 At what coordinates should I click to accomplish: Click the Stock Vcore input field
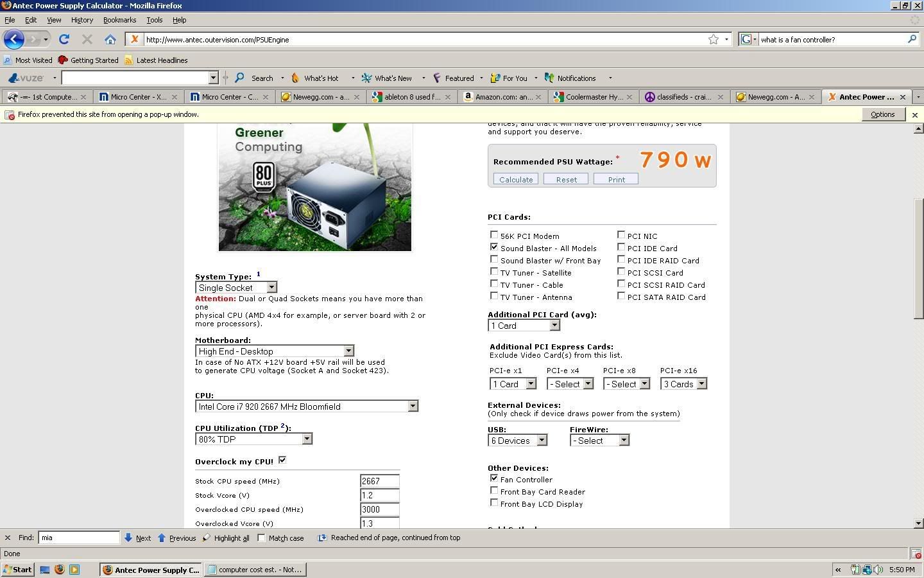[380, 495]
